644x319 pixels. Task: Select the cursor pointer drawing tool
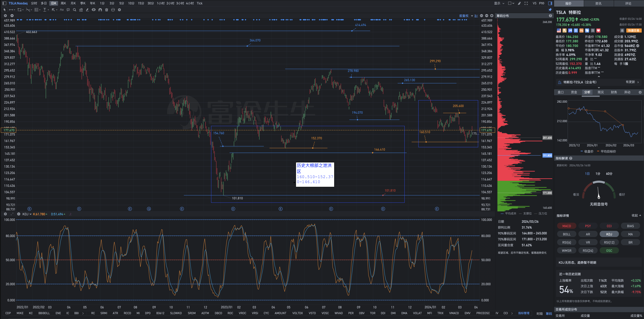[4, 10]
